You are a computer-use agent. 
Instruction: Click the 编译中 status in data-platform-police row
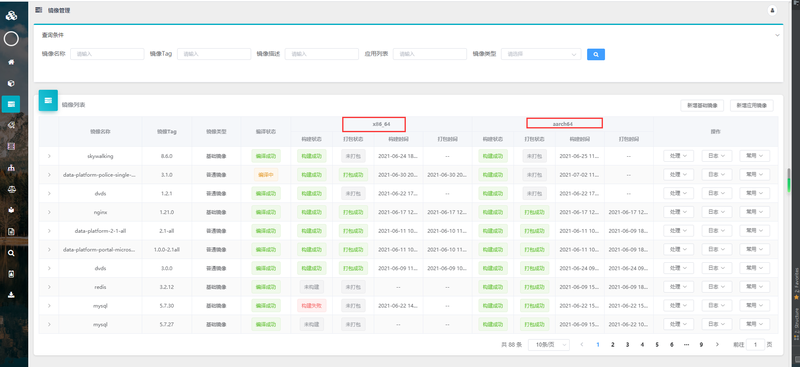coord(266,175)
